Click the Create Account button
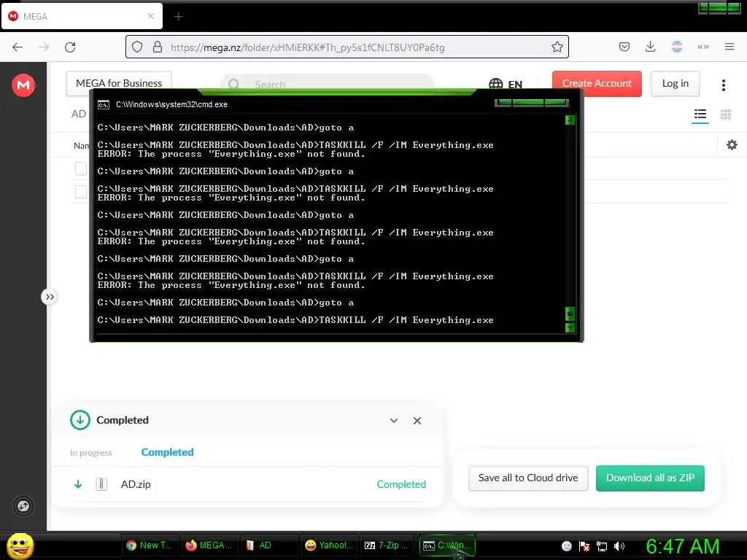747x560 pixels. (x=597, y=83)
